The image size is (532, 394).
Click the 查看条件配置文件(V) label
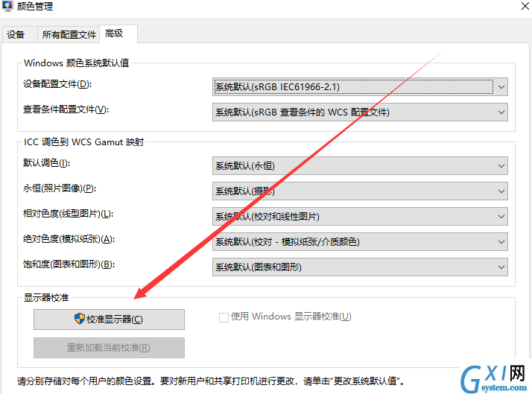[66, 109]
